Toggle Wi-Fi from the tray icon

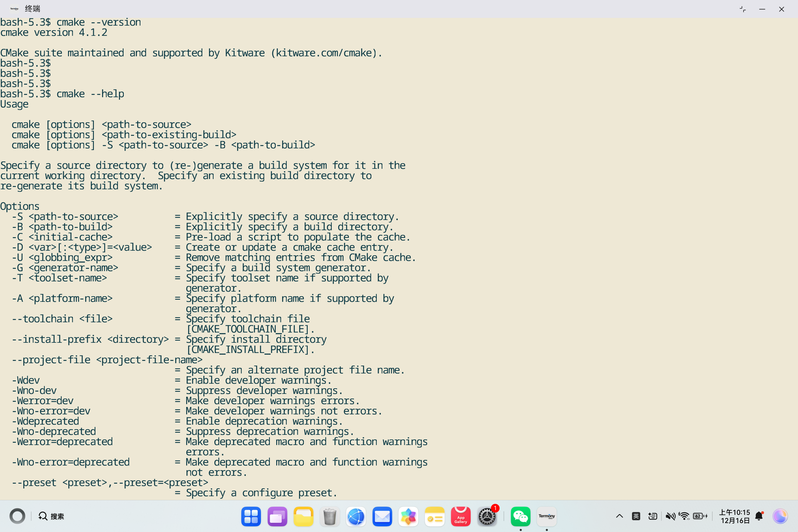684,516
